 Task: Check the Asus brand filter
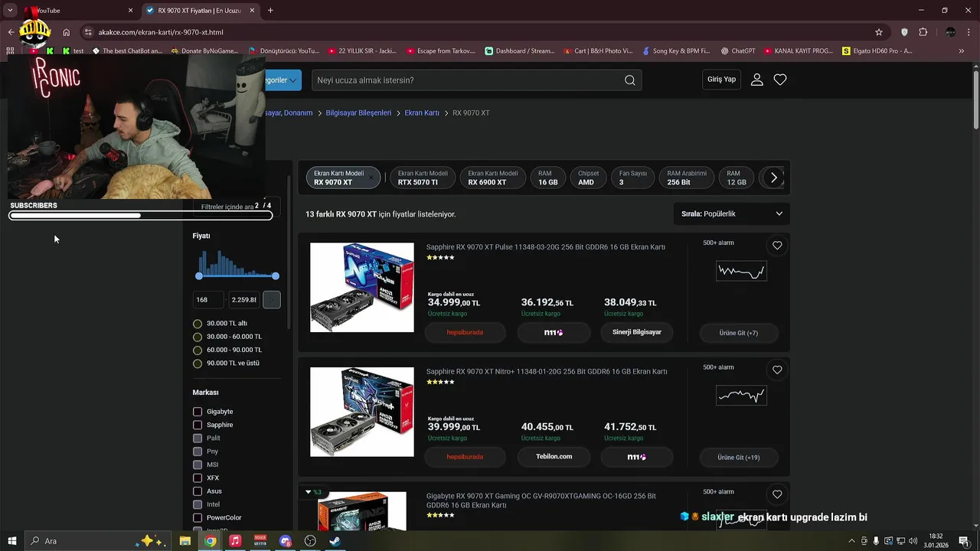[x=198, y=491]
